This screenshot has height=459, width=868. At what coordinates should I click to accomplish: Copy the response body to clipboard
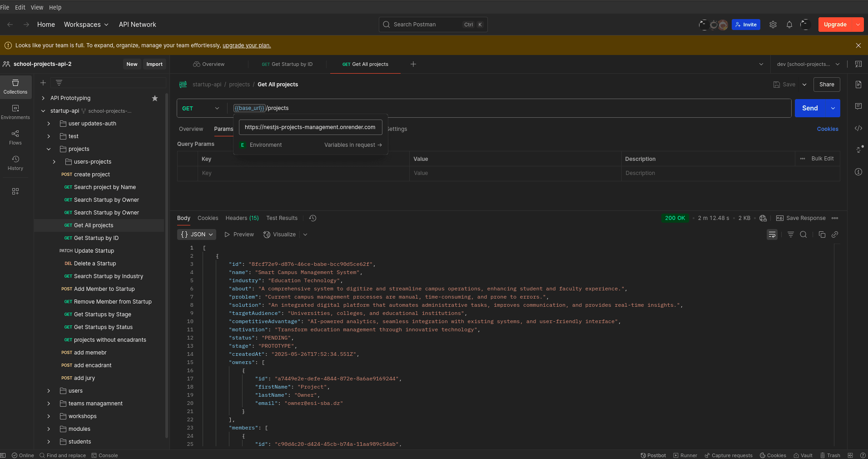(x=822, y=234)
